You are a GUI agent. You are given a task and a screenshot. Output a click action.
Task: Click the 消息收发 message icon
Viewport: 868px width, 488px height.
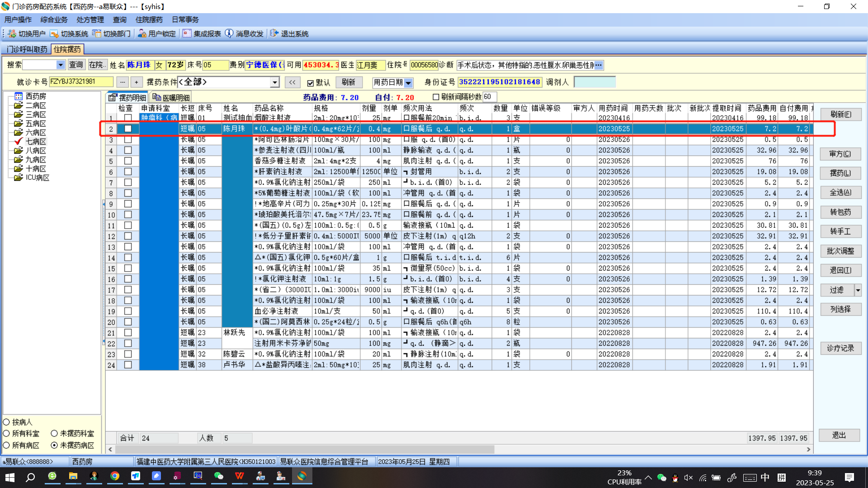coord(229,34)
